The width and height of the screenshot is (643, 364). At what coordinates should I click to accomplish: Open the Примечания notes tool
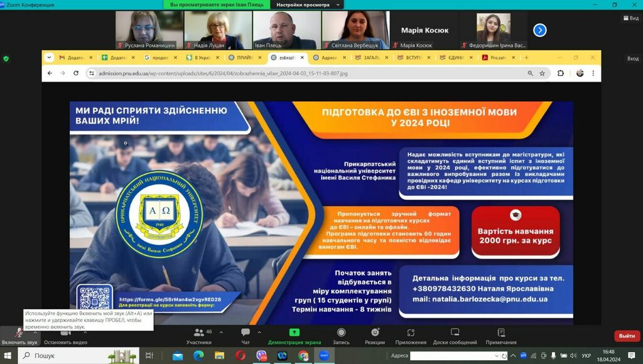pyautogui.click(x=501, y=336)
